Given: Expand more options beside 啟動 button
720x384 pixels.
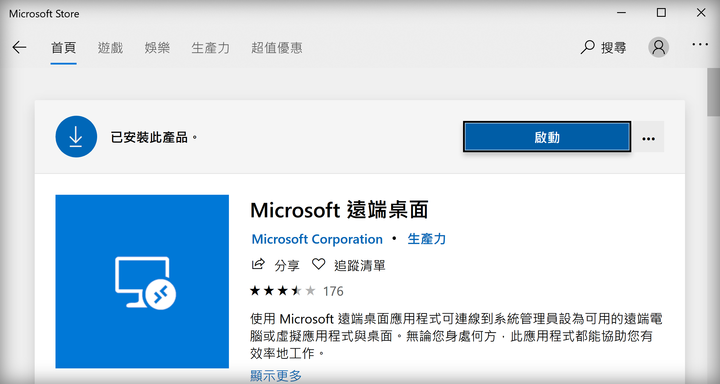Looking at the screenshot, I should [648, 137].
